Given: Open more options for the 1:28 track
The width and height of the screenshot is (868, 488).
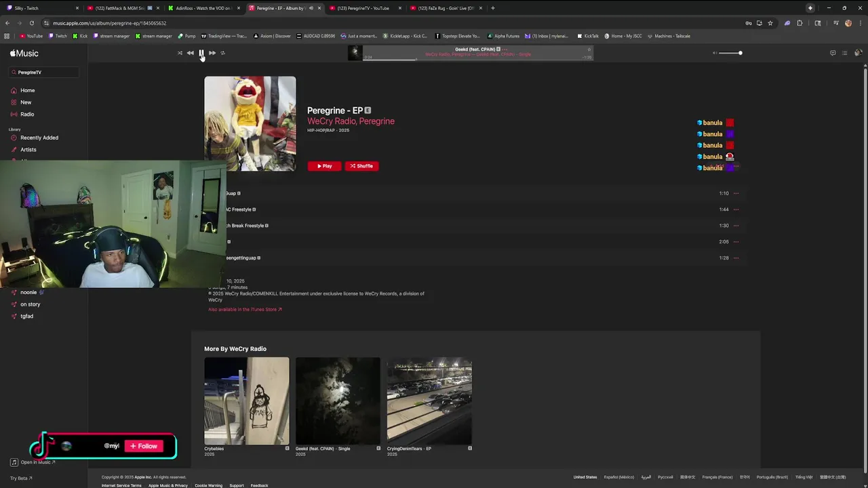Looking at the screenshot, I should point(736,258).
